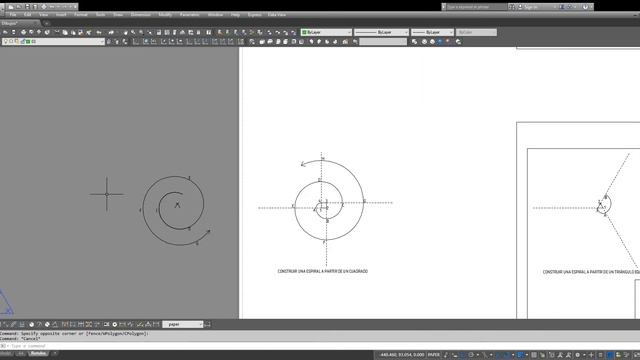Click New drawing in quick access toolbar
This screenshot has width=640, height=360.
(x=11, y=7)
